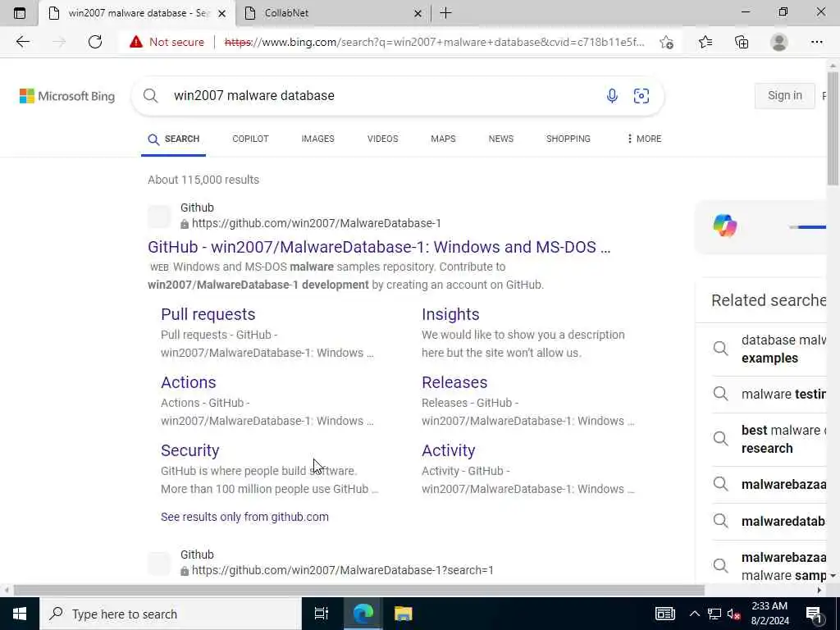
Task: Click the muted volume tray icon
Action: point(733,614)
